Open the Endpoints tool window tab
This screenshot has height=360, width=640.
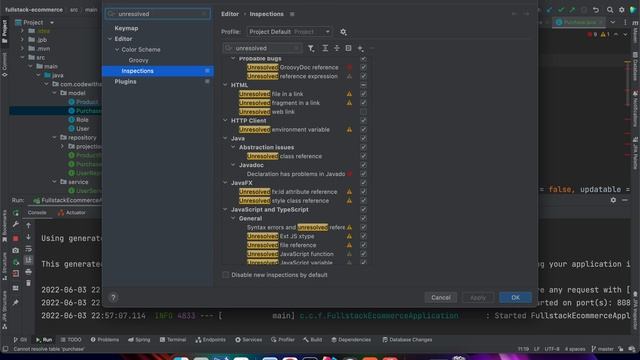[211, 340]
